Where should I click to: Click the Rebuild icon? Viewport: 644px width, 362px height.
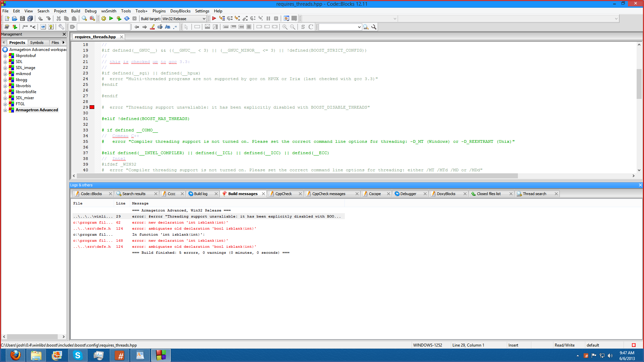(x=127, y=19)
